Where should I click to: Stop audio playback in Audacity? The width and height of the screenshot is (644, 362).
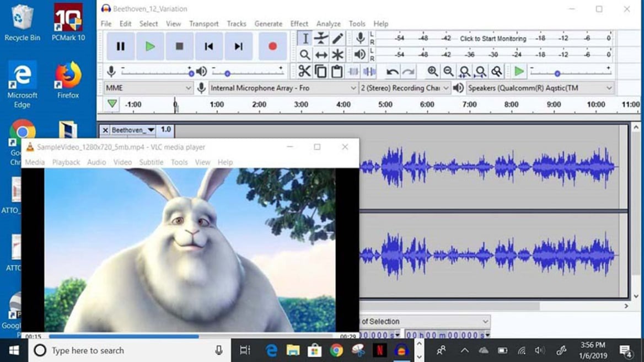180,46
